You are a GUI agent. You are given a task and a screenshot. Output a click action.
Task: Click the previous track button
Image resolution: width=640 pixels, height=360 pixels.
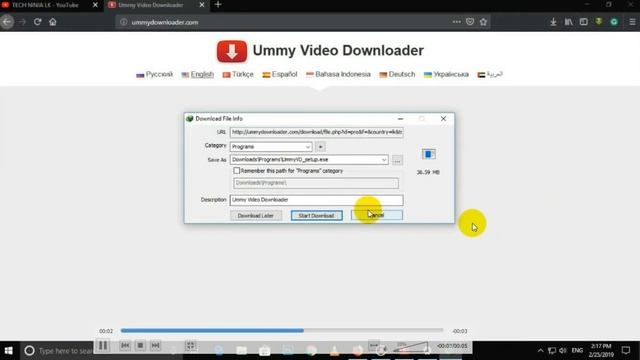125,346
